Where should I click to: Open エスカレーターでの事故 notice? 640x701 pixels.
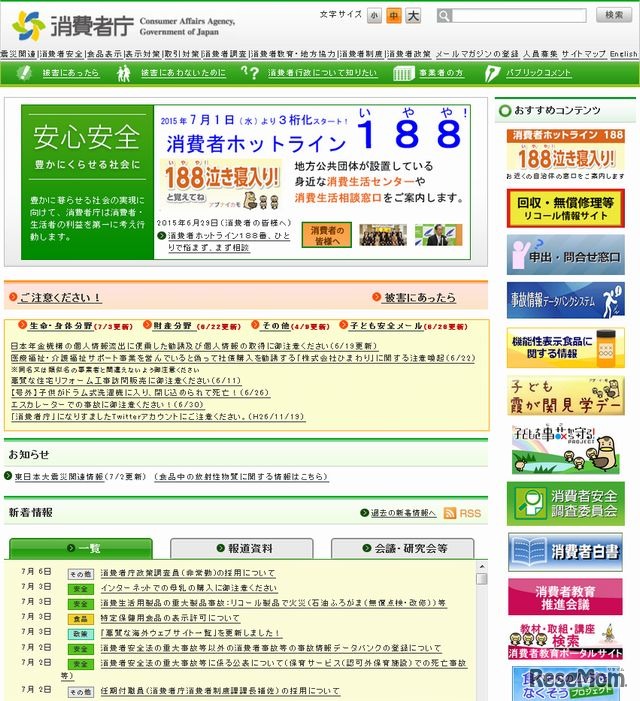[107, 405]
